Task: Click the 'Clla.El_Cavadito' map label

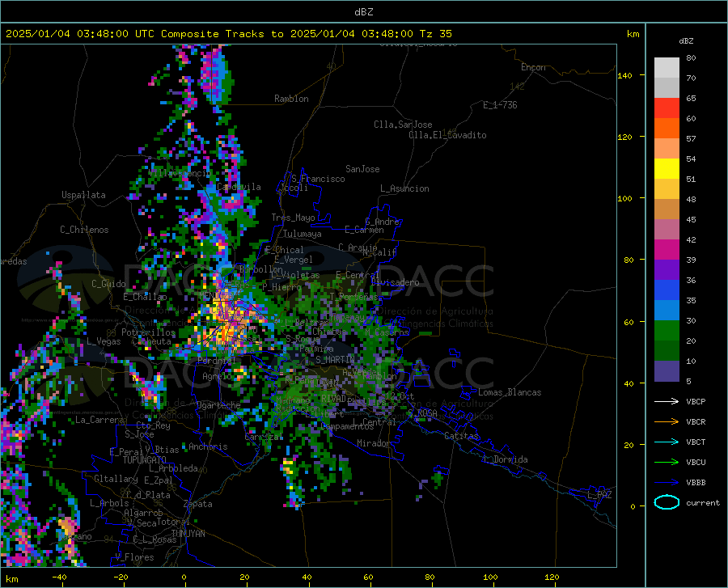Action: [x=447, y=135]
